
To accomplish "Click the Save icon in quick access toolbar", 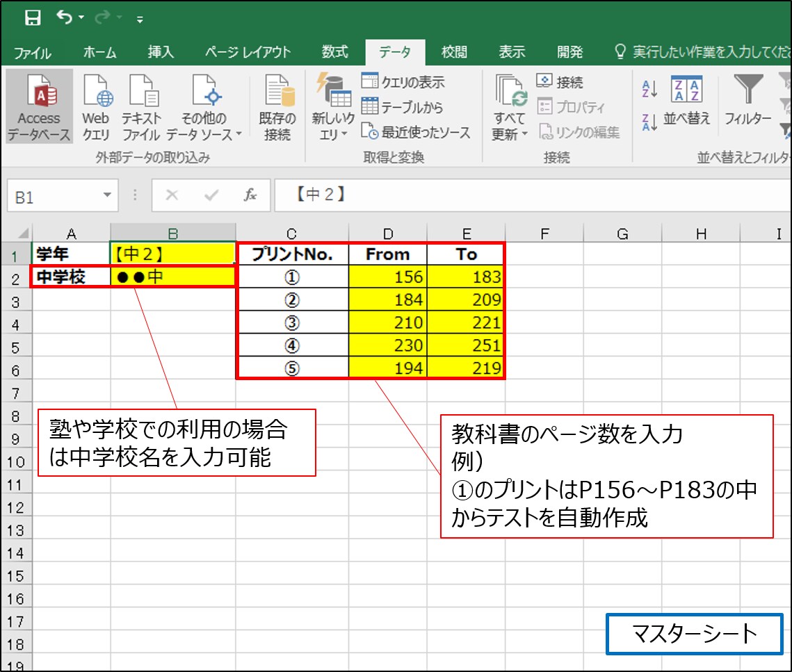I will tap(33, 18).
